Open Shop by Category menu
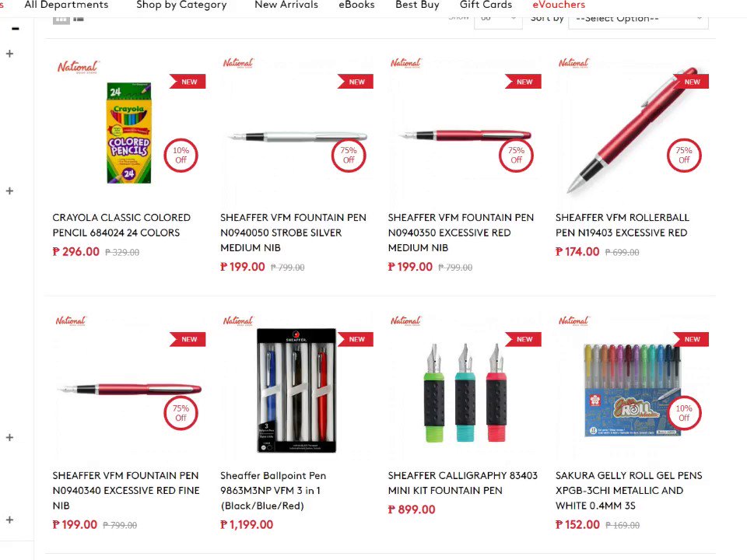The image size is (747, 560). click(x=181, y=5)
